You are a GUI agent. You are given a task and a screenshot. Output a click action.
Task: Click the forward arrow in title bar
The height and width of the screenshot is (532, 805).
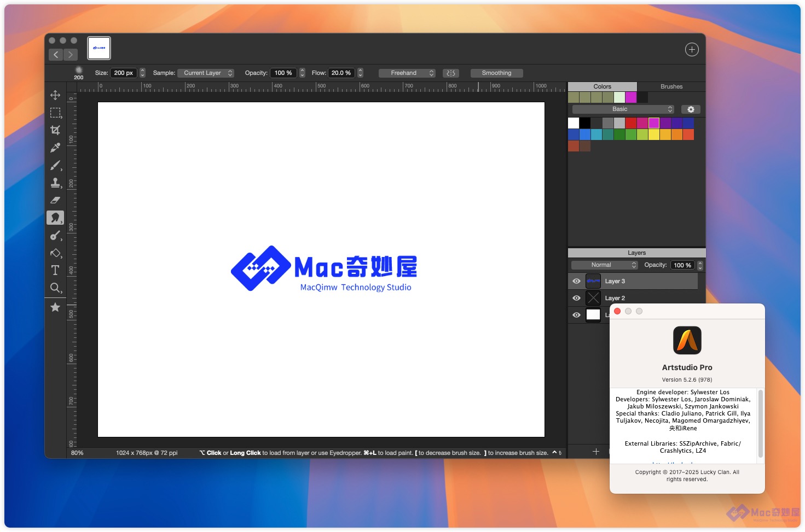pos(70,55)
